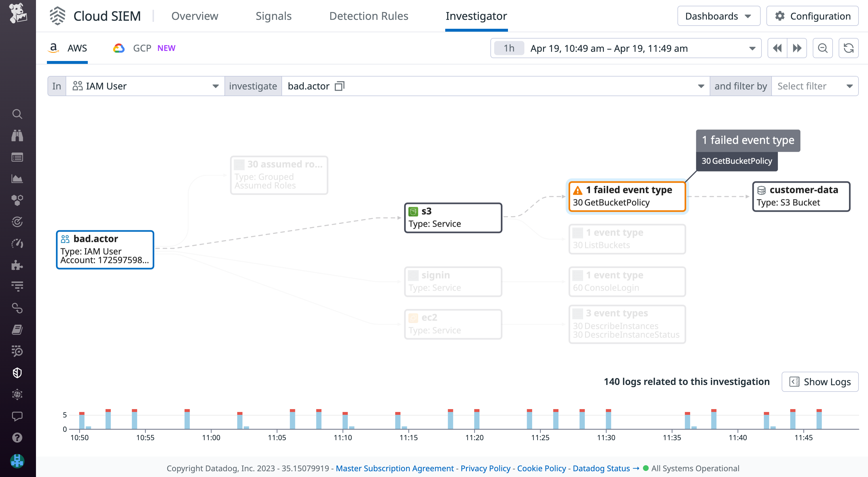Open the Security shield icon in sidebar
Image resolution: width=868 pixels, height=477 pixels.
click(17, 373)
